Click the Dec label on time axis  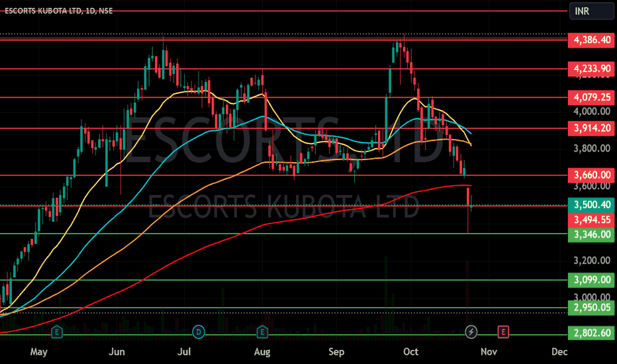pyautogui.click(x=559, y=351)
